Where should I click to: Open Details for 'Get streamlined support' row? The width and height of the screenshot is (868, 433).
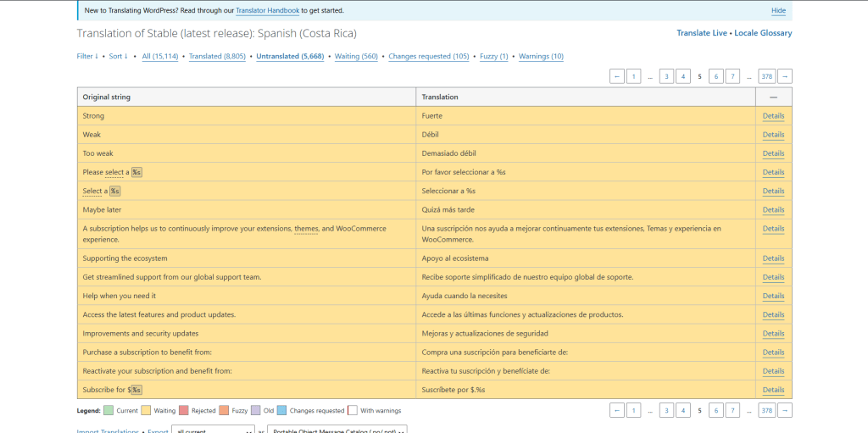click(x=773, y=277)
